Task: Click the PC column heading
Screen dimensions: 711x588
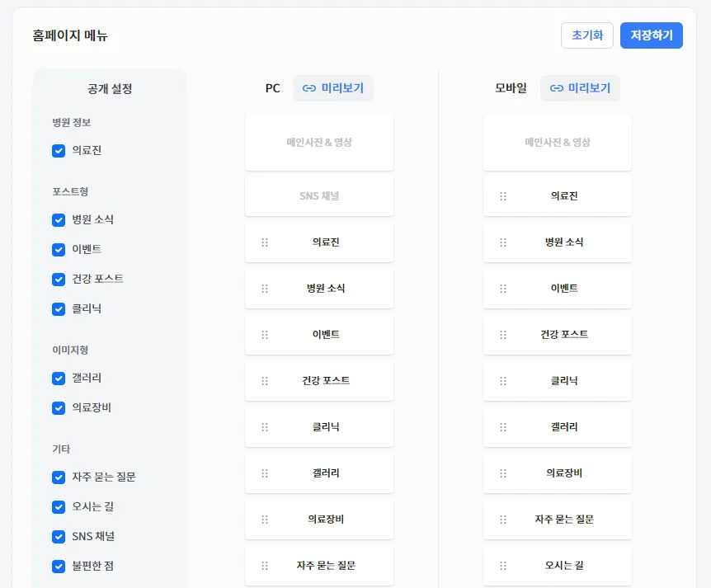Action: pyautogui.click(x=272, y=88)
